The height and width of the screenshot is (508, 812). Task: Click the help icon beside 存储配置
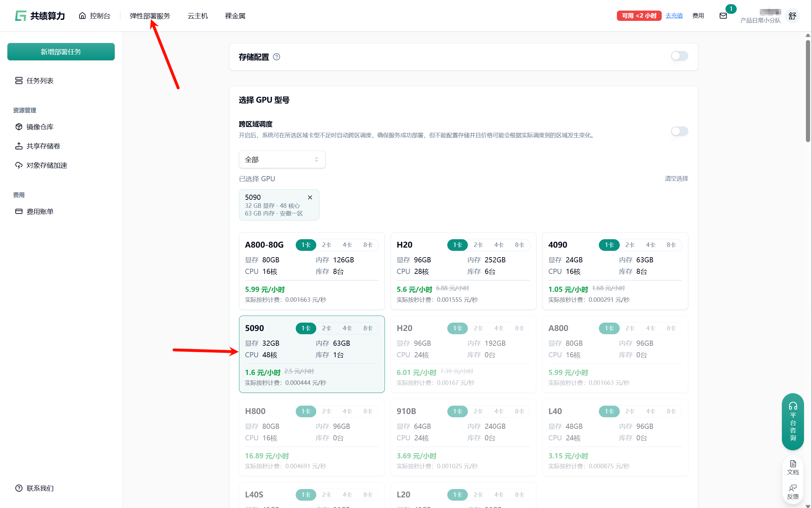point(276,57)
